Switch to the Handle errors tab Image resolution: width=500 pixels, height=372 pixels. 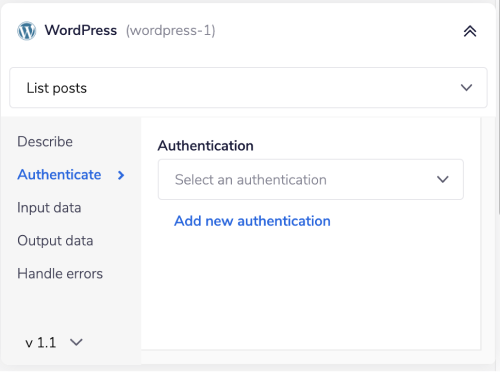(60, 274)
